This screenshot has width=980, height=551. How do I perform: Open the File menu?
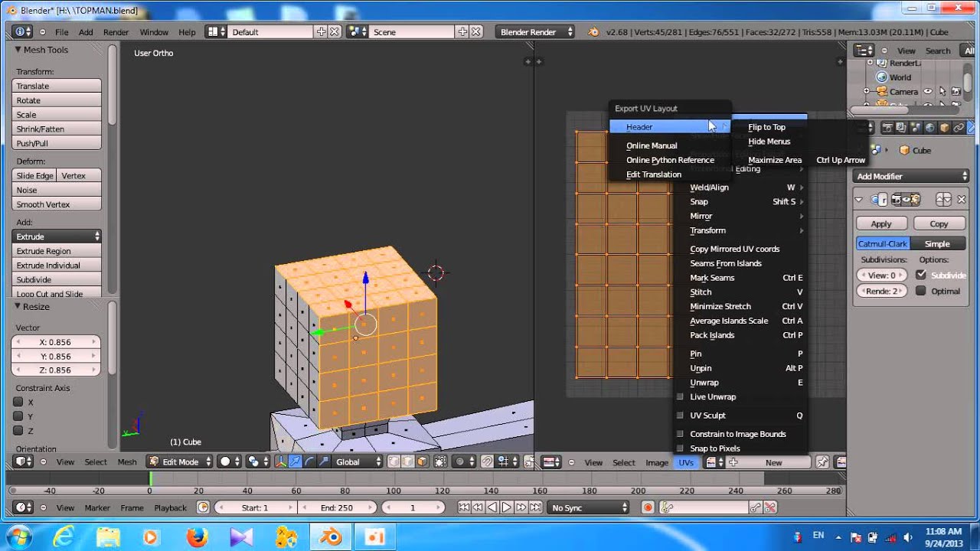click(x=61, y=32)
